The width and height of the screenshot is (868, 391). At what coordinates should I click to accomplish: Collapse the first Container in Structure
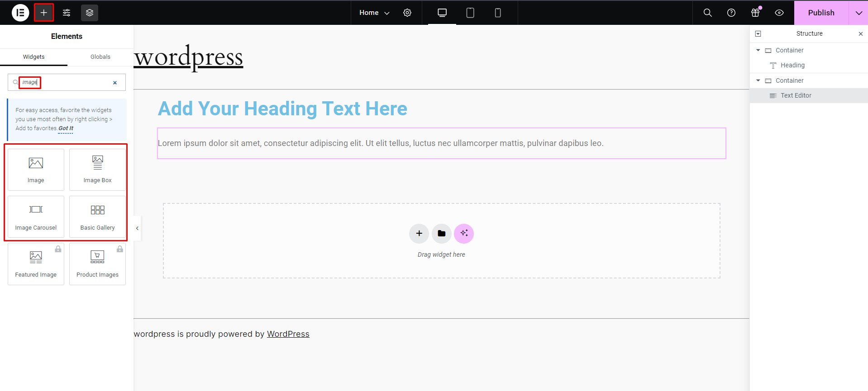click(x=758, y=50)
